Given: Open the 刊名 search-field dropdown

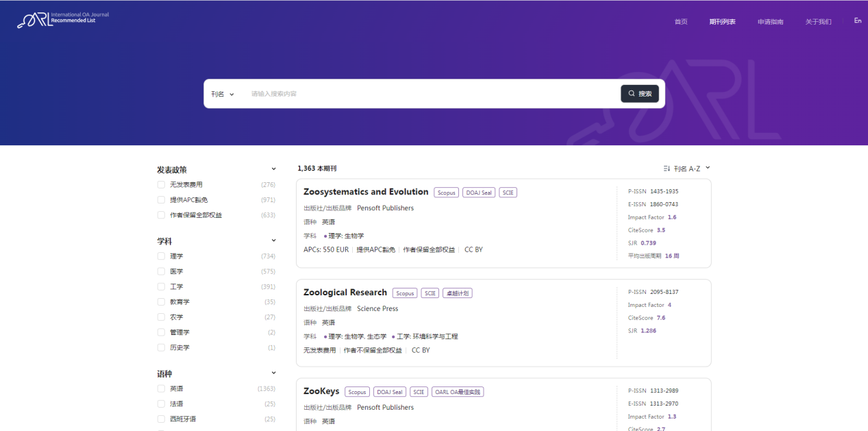Looking at the screenshot, I should pyautogui.click(x=223, y=94).
